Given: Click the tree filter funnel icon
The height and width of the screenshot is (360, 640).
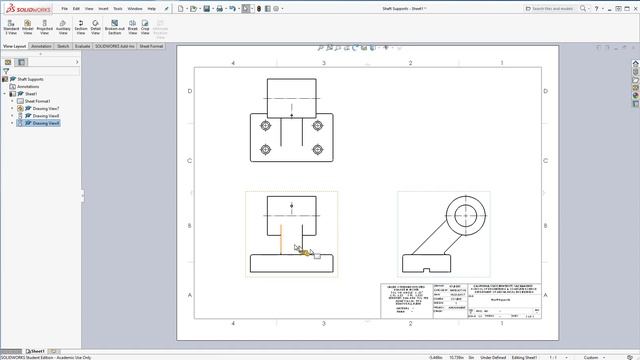Looking at the screenshot, I should (6, 71).
